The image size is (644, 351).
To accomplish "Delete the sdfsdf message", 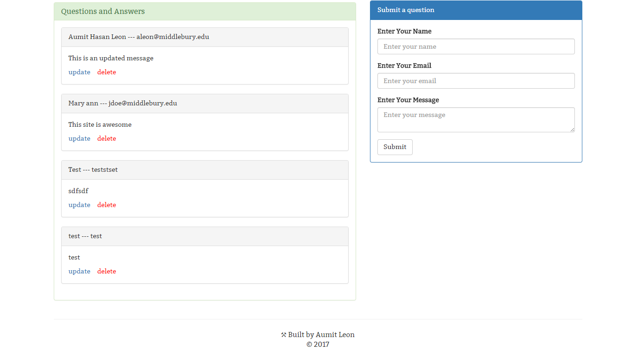I will pos(107,205).
